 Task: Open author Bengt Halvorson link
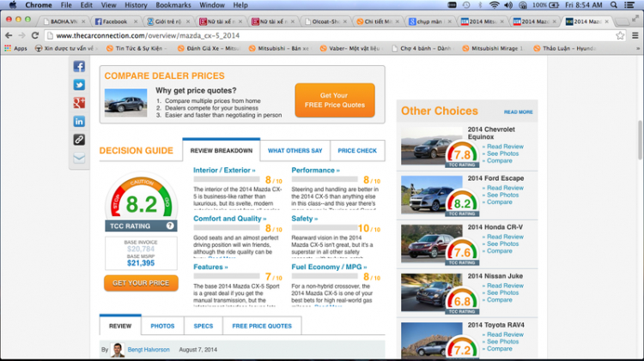tap(149, 350)
